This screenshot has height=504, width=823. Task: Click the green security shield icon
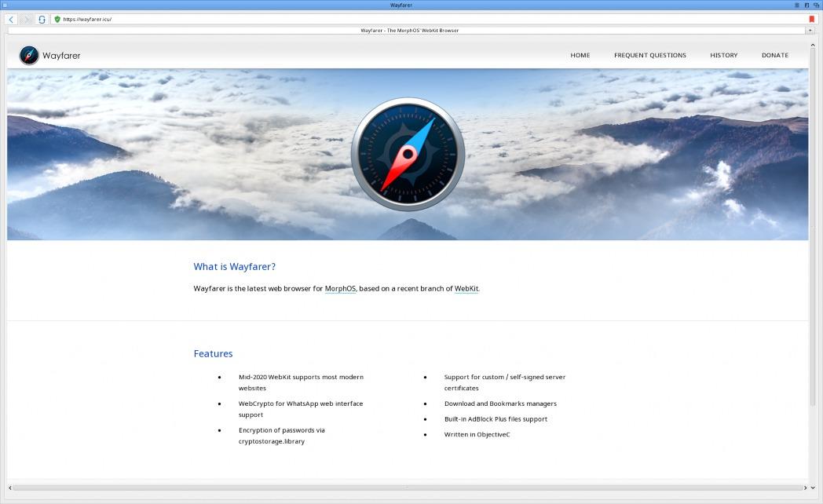(57, 20)
